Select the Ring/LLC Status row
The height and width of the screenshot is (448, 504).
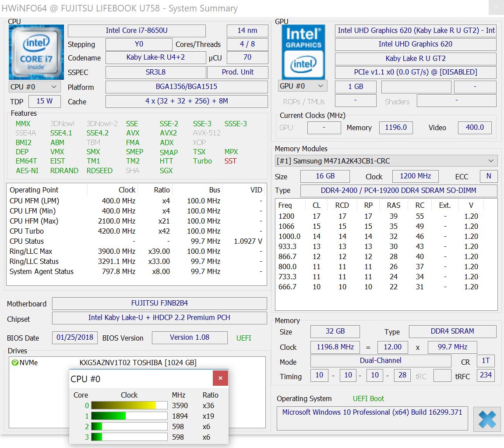coord(136,261)
